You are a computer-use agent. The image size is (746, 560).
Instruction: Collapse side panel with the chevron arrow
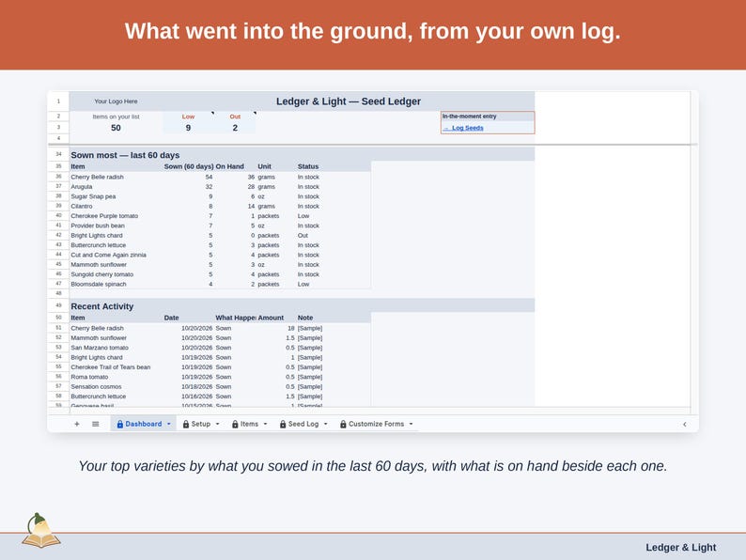point(685,424)
